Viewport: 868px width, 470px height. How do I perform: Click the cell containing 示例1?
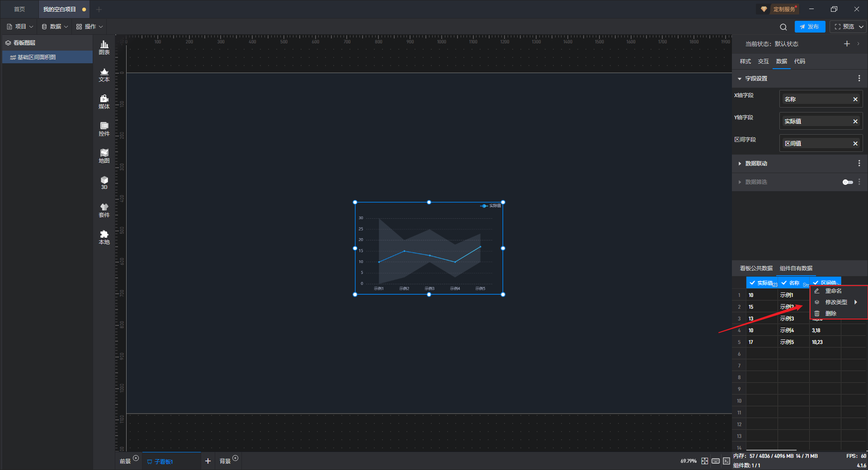click(x=793, y=295)
